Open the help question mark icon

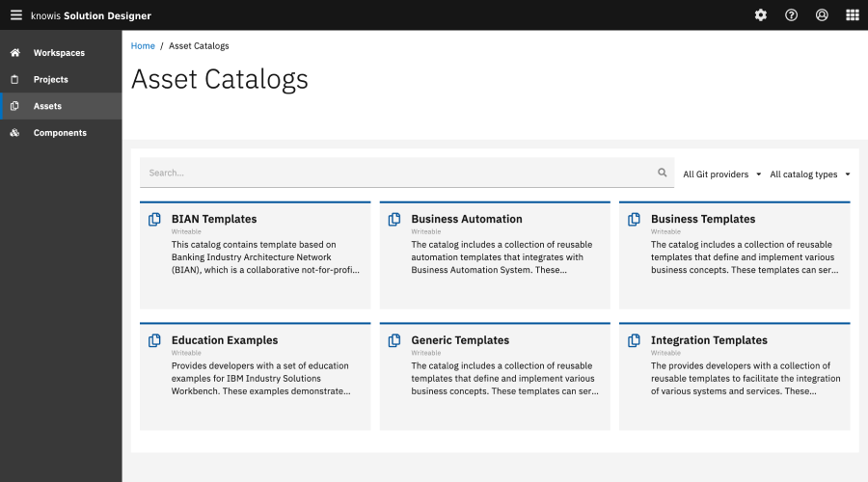[791, 14]
